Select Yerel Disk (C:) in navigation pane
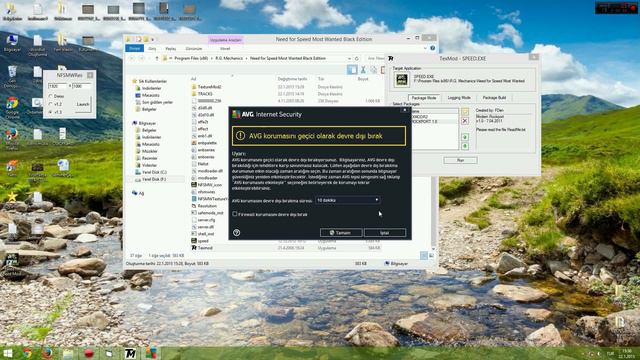Viewport: 640px width, 360px height. [x=154, y=172]
